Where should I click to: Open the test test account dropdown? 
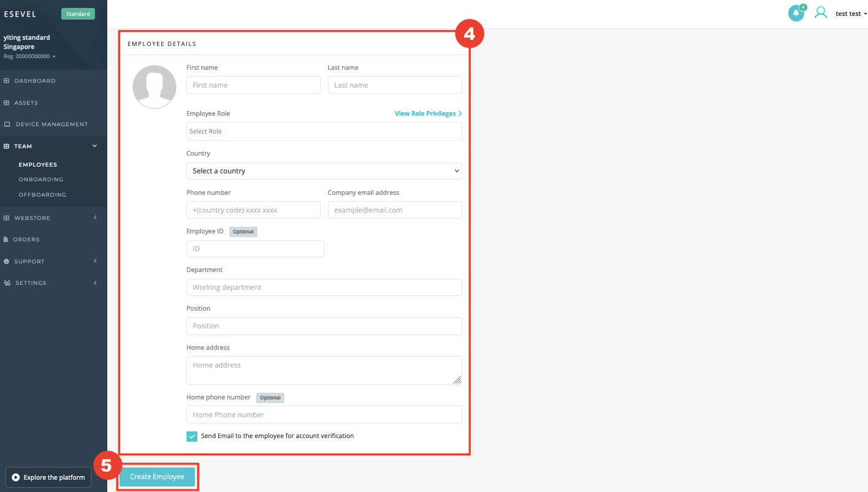click(x=851, y=13)
